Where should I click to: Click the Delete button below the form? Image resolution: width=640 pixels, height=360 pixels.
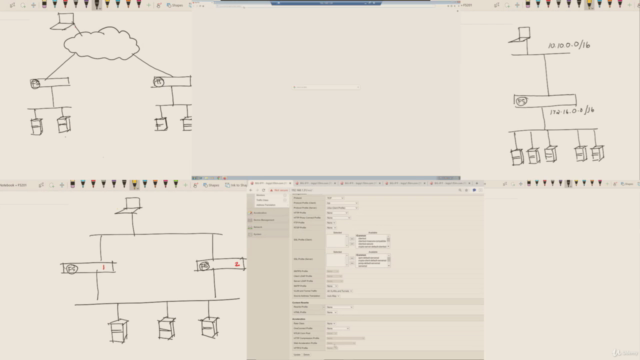[307, 355]
